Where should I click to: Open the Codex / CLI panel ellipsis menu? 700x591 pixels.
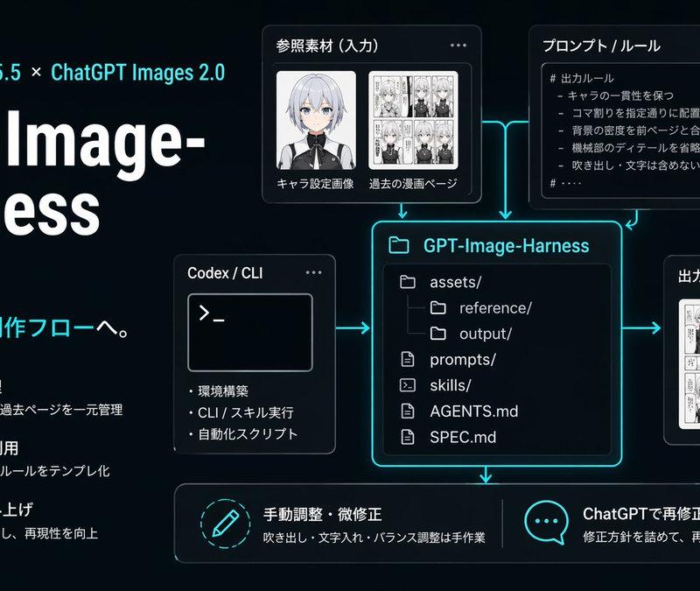point(313,272)
